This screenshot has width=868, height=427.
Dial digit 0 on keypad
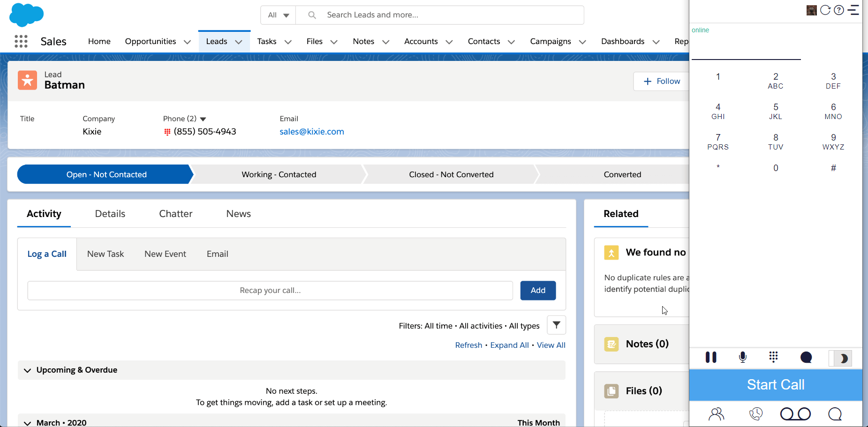tap(776, 168)
